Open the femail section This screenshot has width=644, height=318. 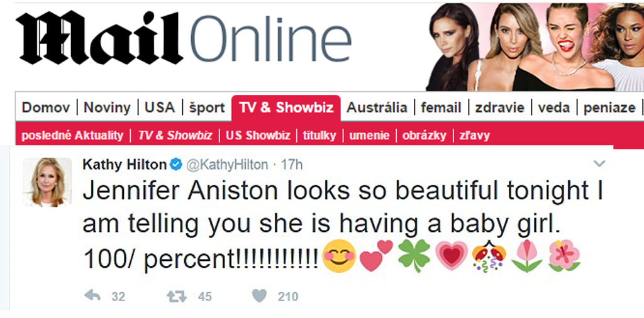(441, 107)
